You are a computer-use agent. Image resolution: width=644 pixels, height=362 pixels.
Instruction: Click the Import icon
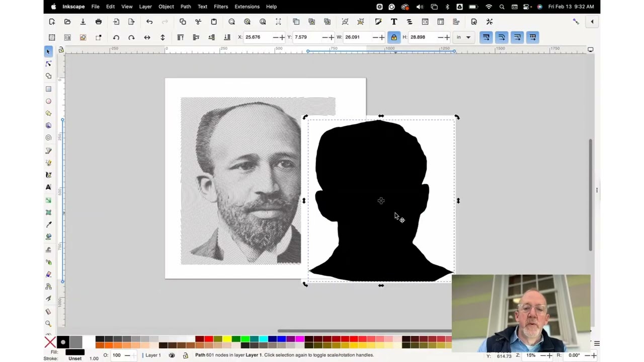pyautogui.click(x=116, y=22)
